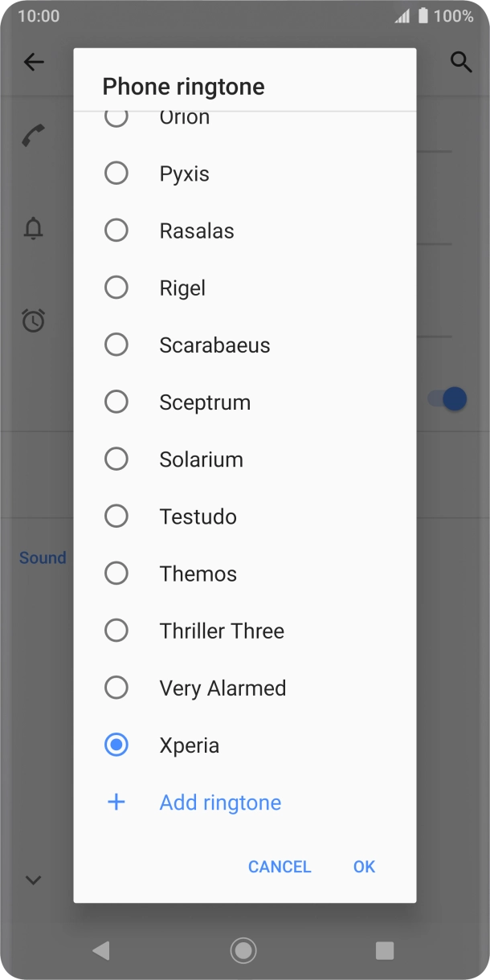Open search with the magnifier icon

pos(462,62)
